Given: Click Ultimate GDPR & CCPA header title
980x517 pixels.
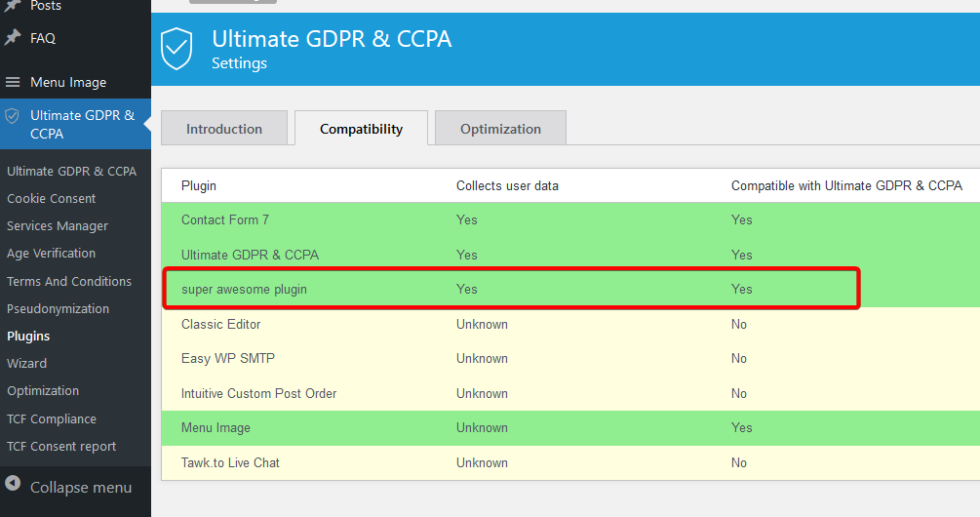Looking at the screenshot, I should tap(332, 39).
